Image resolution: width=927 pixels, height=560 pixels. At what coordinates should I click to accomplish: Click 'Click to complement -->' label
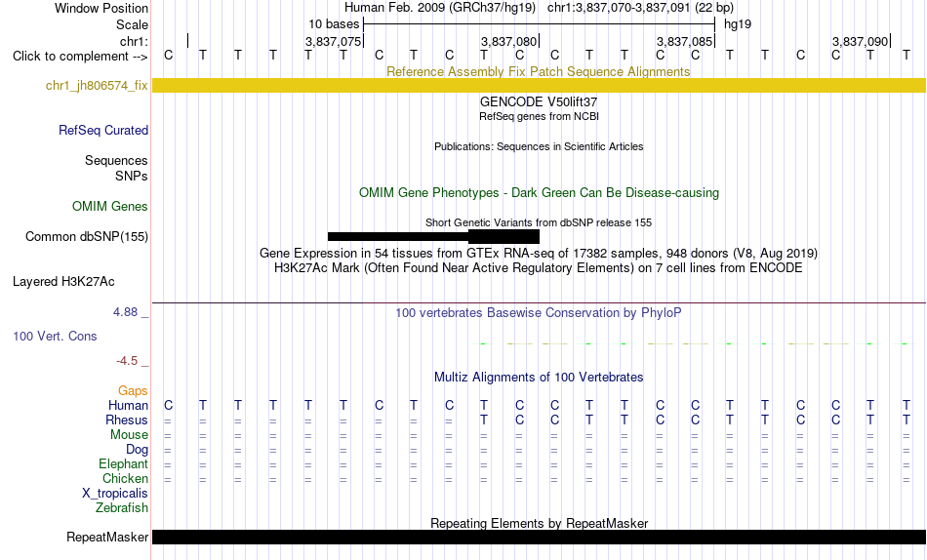(80, 57)
